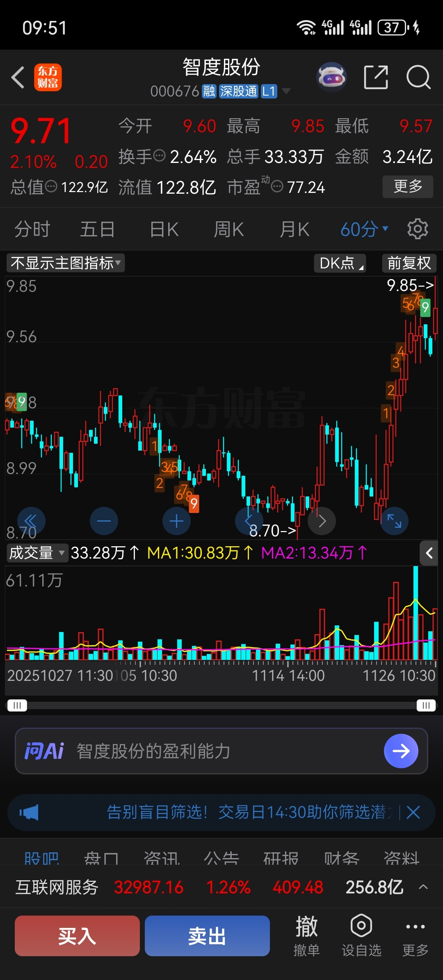Move chart right with the single arrow
443x980 pixels.
(322, 521)
